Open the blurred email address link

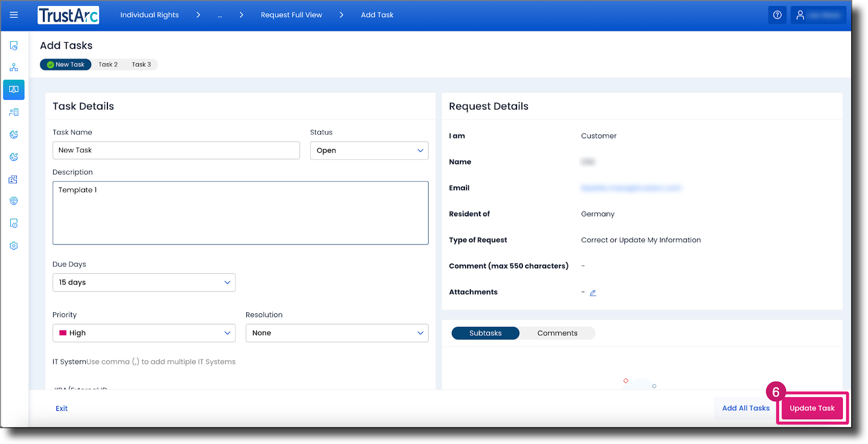click(x=631, y=188)
